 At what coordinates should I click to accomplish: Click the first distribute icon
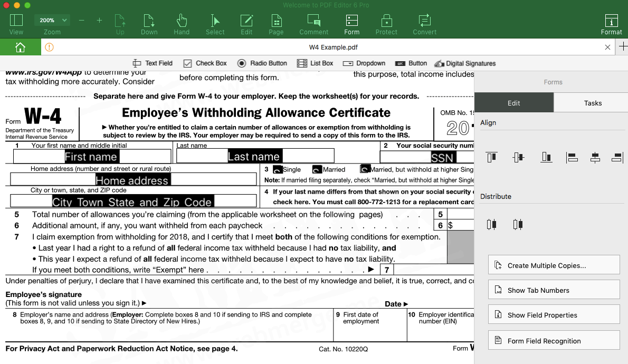point(492,224)
